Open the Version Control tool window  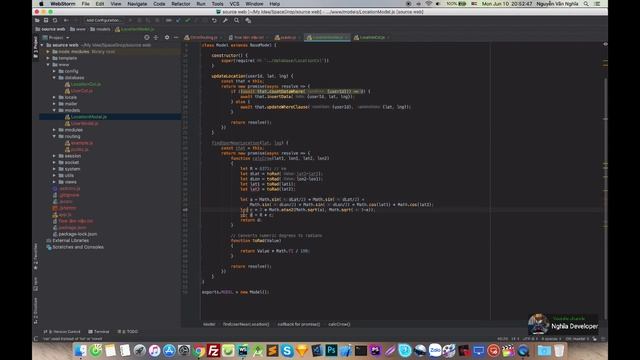[x=62, y=331]
